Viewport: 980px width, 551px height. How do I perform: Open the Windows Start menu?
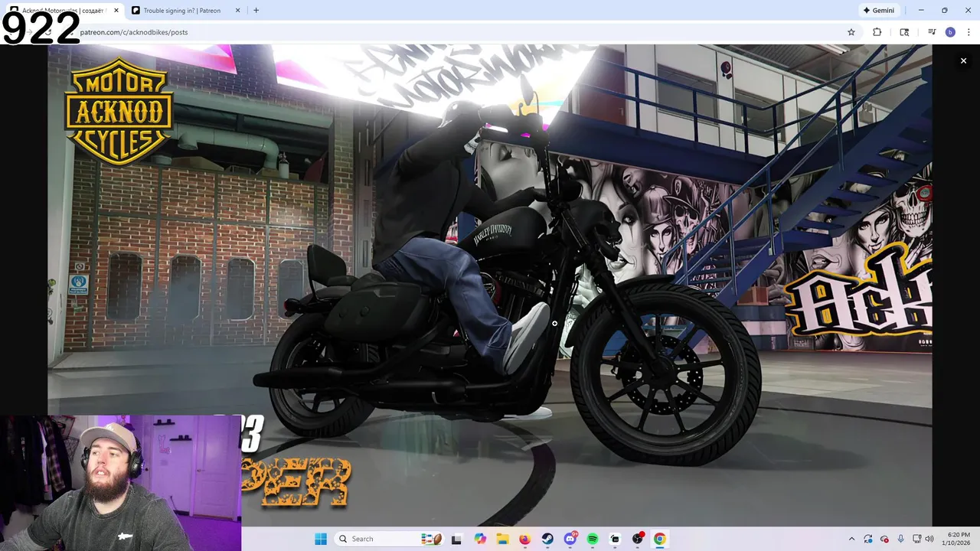coord(321,539)
